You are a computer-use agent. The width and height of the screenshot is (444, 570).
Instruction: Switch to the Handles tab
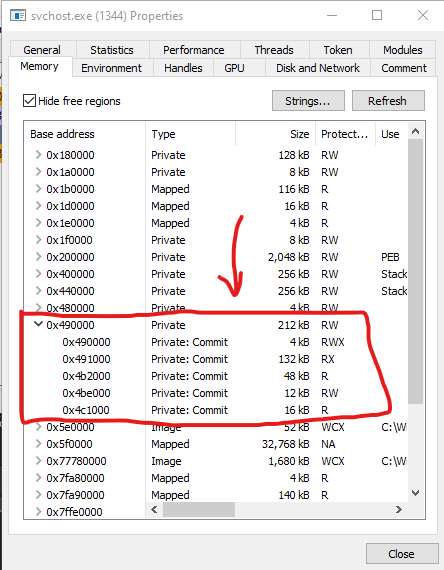tap(183, 68)
